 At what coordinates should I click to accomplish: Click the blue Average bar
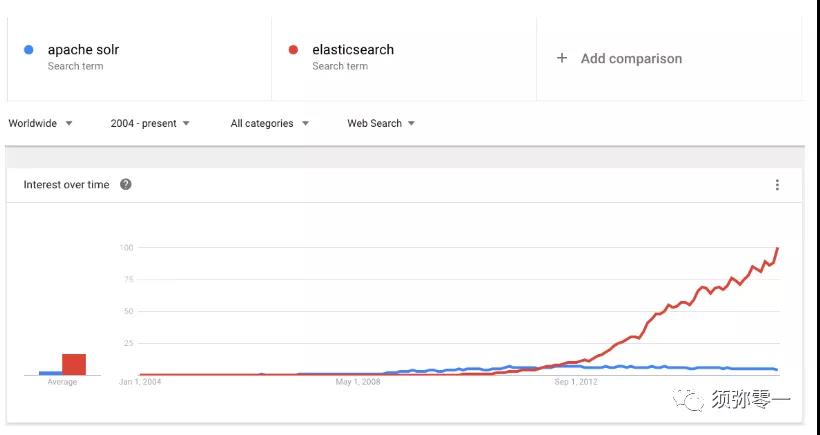[51, 373]
